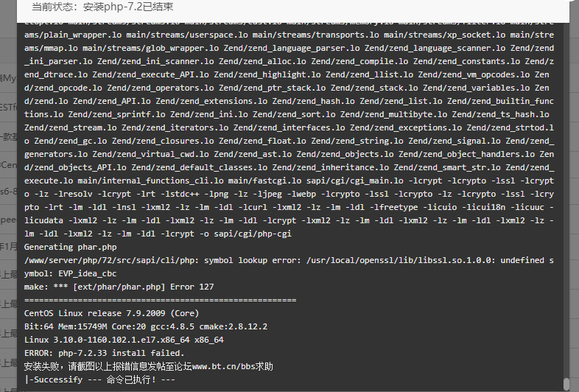Screen dimensions: 579x392
Task: Click the 'Zend/zend_language_parser.lo' text
Action: pos(292,48)
